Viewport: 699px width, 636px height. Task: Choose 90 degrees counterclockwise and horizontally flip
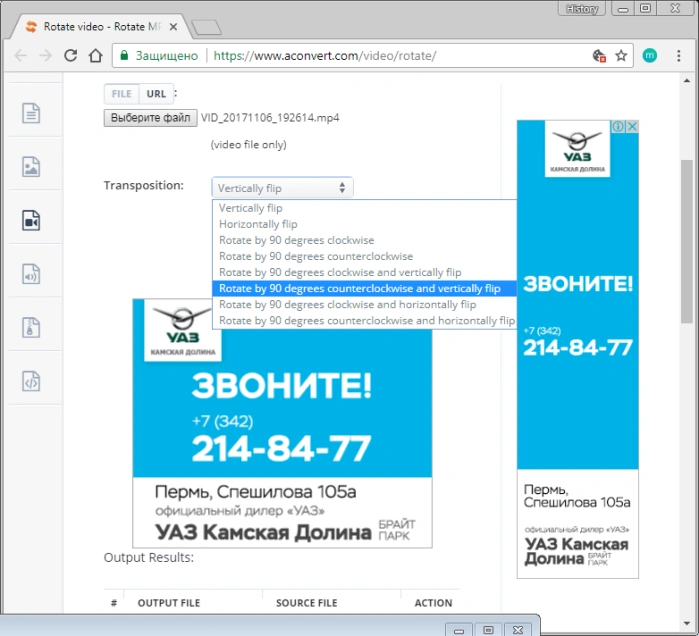click(364, 320)
